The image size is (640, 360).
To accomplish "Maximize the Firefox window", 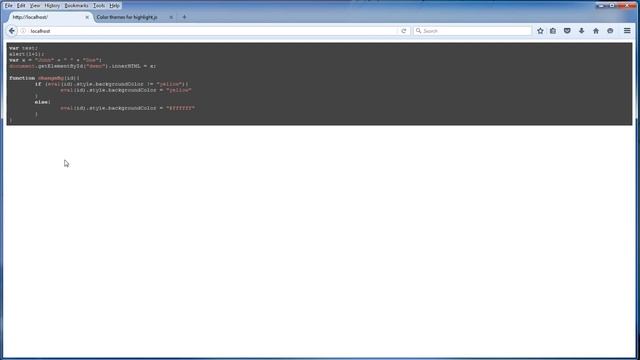I will pyautogui.click(x=612, y=6).
